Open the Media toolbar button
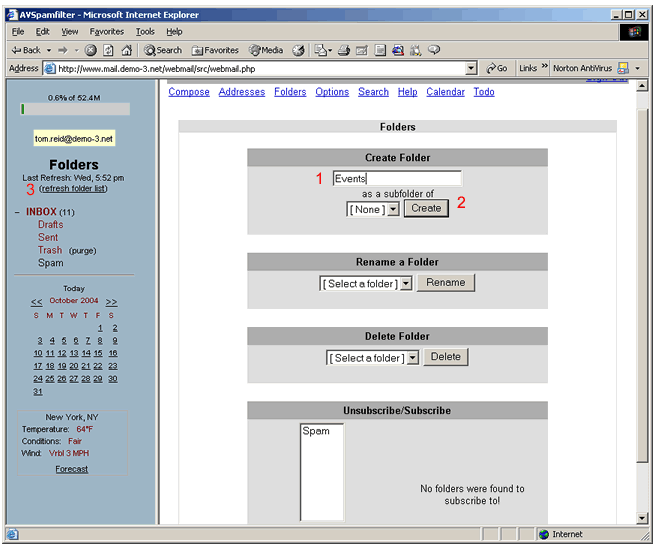660x548 pixels. click(x=267, y=50)
